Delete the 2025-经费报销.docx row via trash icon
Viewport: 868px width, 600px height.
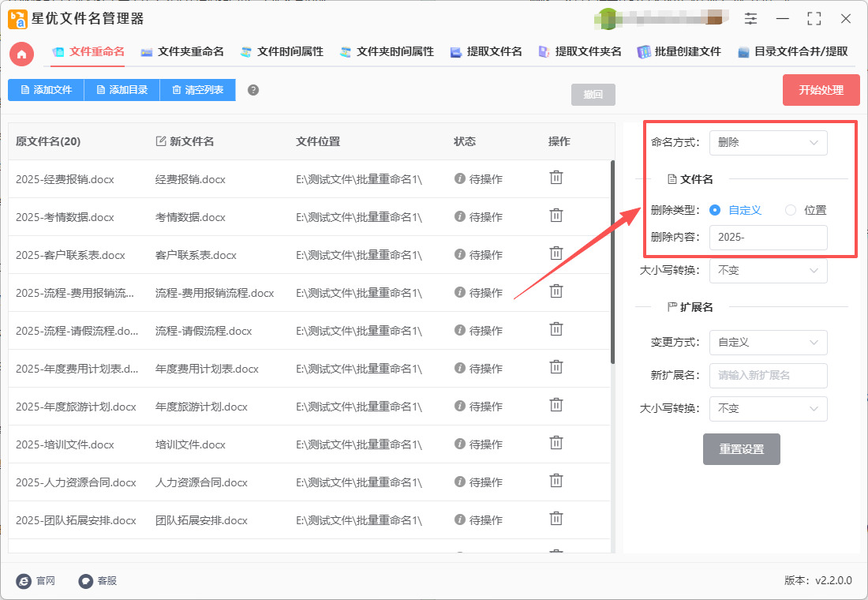(556, 178)
